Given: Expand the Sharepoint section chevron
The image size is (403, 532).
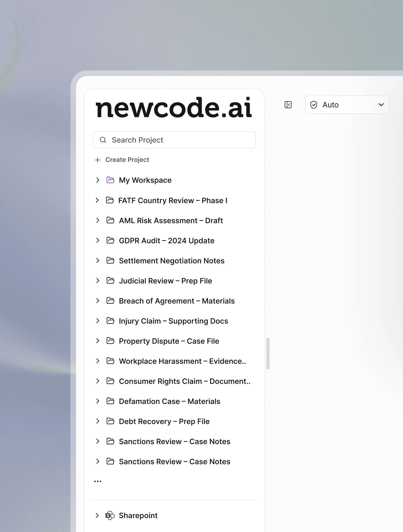Looking at the screenshot, I should pos(97,515).
